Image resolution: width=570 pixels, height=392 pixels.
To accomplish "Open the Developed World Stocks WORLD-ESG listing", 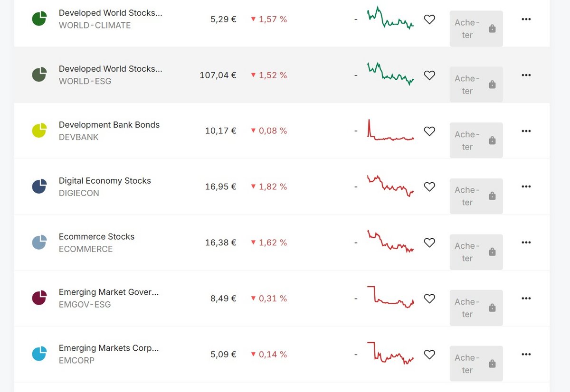I will (x=110, y=68).
